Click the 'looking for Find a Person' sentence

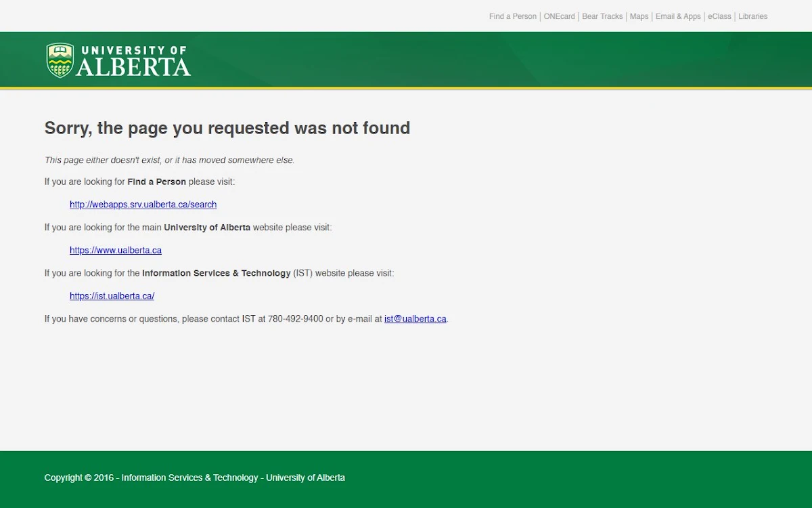click(140, 182)
